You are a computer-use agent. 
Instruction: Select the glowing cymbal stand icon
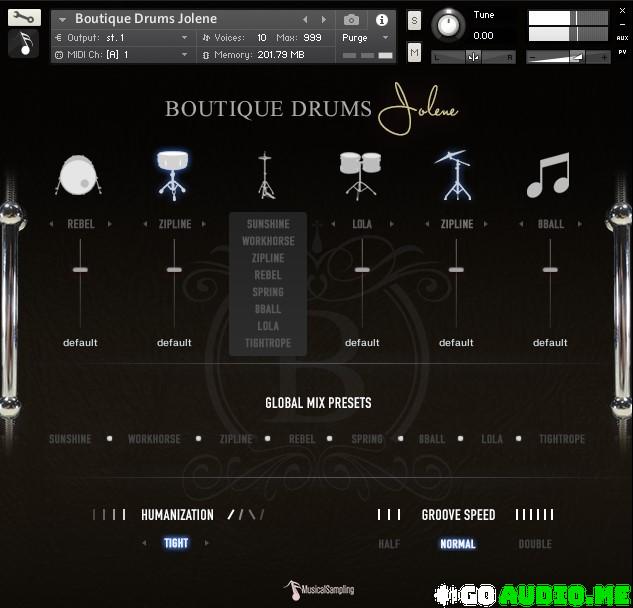(455, 176)
